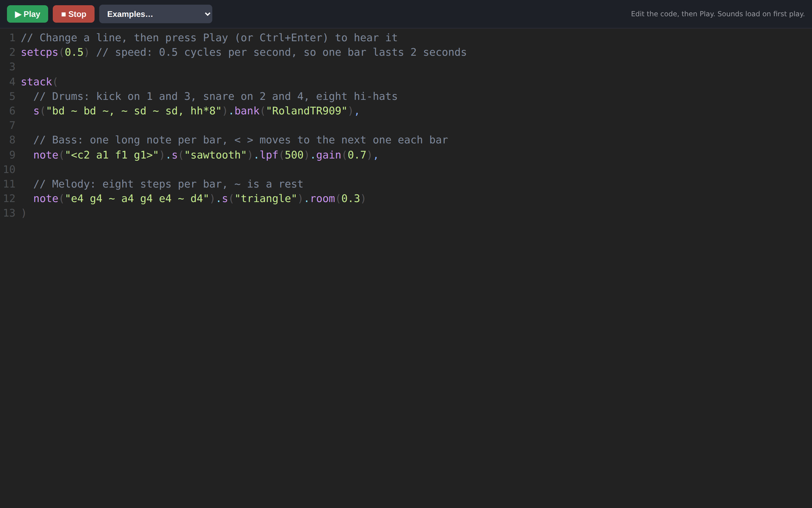
Task: Click the speed comment on line 2
Action: (281, 52)
